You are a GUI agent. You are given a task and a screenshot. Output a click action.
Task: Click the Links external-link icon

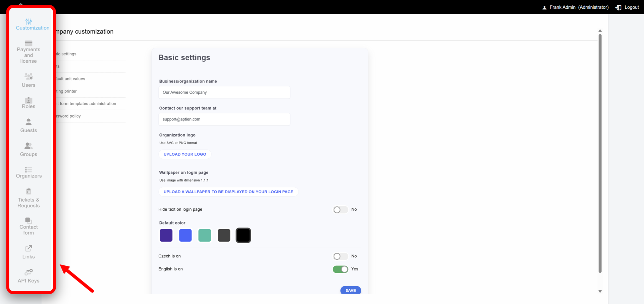point(29,248)
